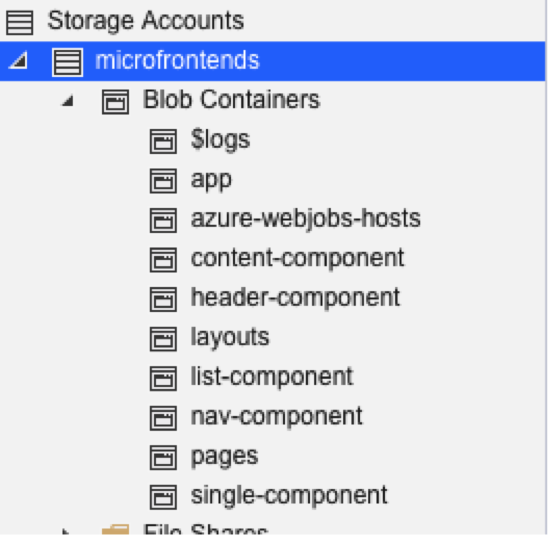Click the File Shares folder icon
The height and width of the screenshot is (535, 552).
(115, 530)
